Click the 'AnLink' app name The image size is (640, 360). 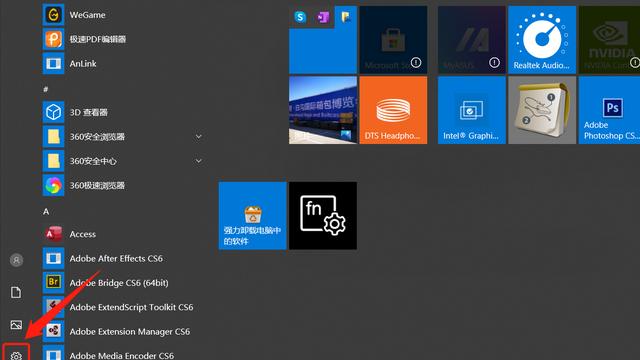(x=83, y=64)
